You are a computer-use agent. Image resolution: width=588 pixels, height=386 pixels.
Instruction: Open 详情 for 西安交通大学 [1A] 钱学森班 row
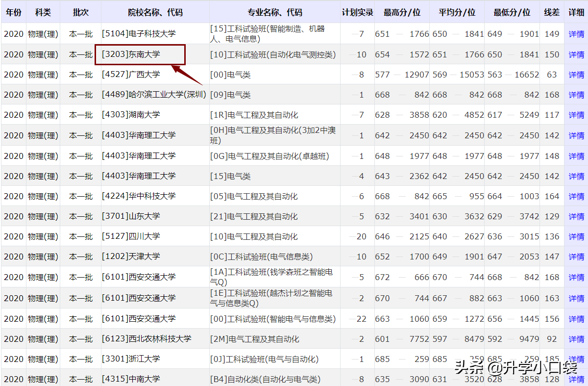click(576, 277)
